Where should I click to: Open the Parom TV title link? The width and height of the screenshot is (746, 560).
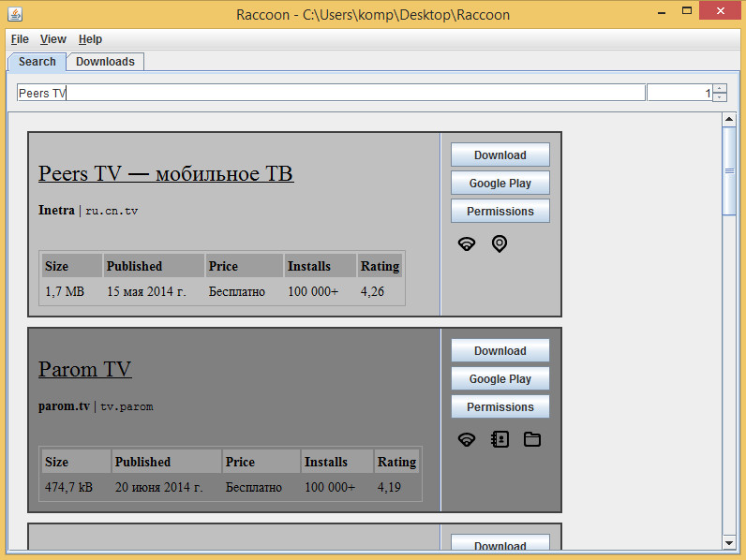(x=84, y=369)
